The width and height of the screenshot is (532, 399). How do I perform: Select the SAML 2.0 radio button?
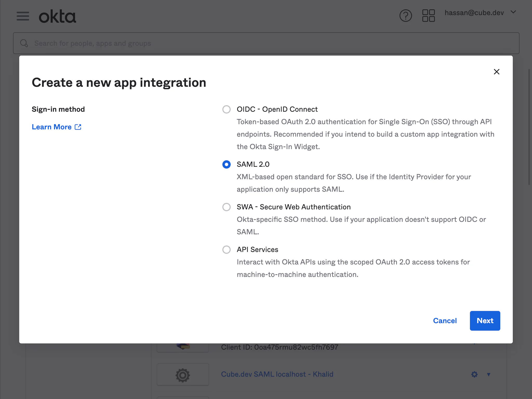tap(227, 164)
